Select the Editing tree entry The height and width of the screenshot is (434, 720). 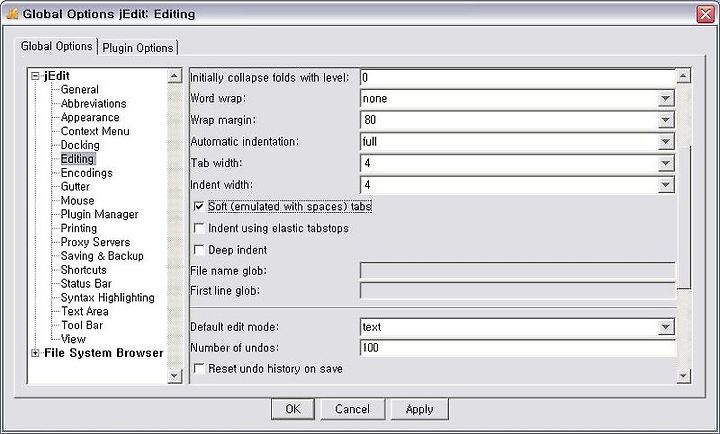pos(78,159)
